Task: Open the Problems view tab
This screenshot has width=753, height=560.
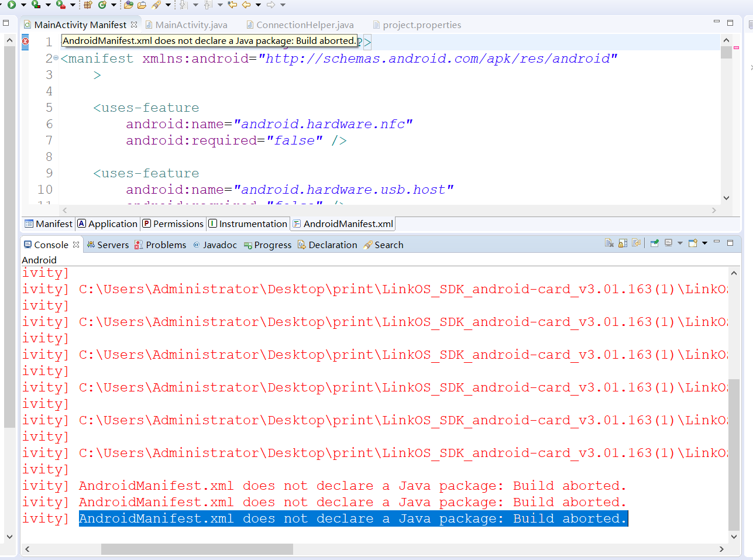Action: pyautogui.click(x=160, y=245)
